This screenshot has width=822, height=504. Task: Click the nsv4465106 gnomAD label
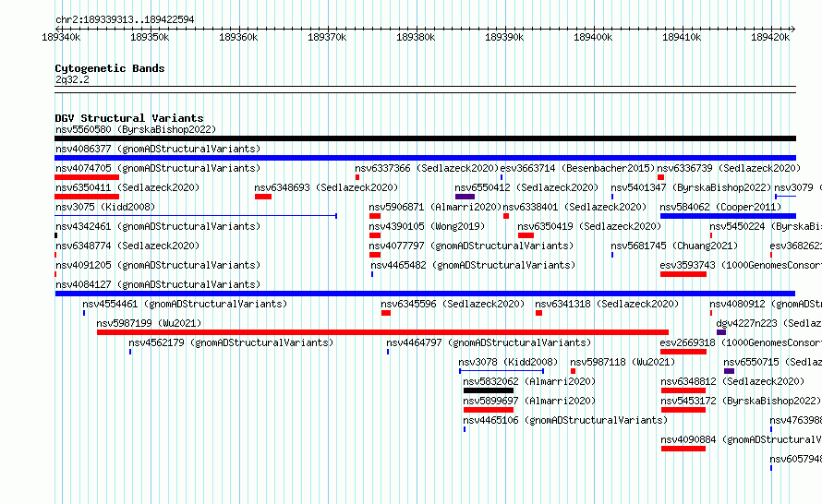coord(565,420)
